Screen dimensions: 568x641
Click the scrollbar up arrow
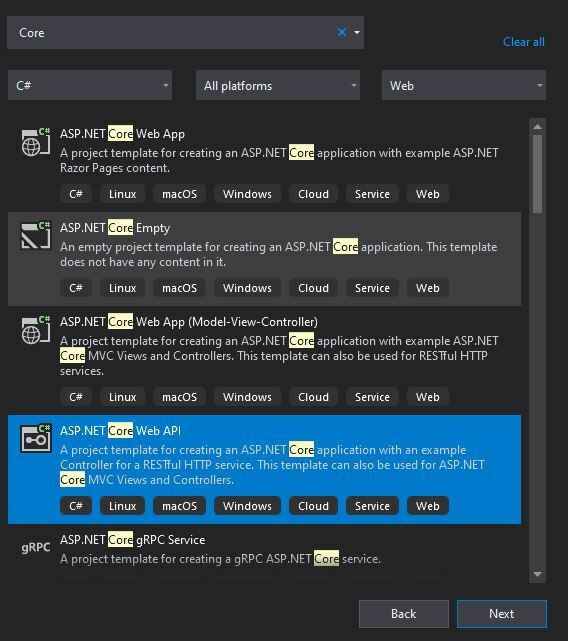(537, 126)
